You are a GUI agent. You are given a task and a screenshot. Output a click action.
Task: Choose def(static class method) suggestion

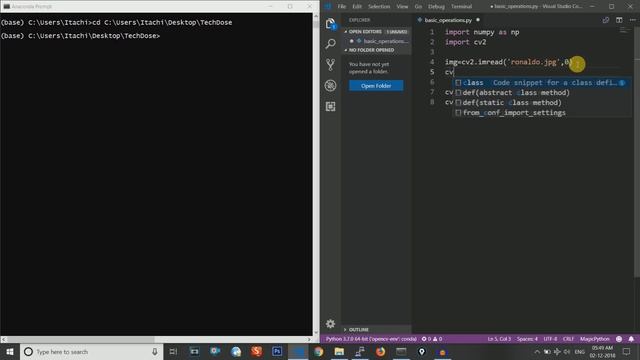tap(542, 102)
